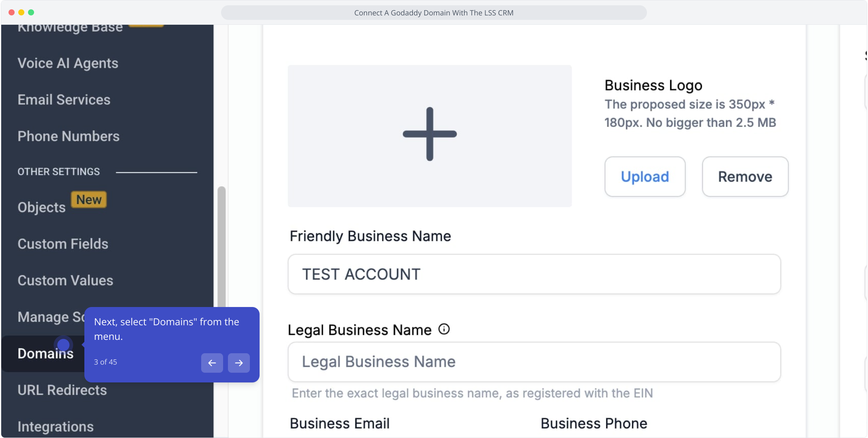Screen dimensions: 868x438
Task: Click the info icon beside Legal Business Name
Action: (x=444, y=329)
